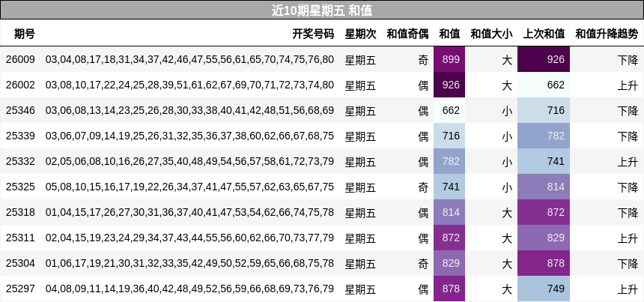Click the winning numbers for issue 25297
The image size is (644, 302).
pyautogui.click(x=189, y=289)
